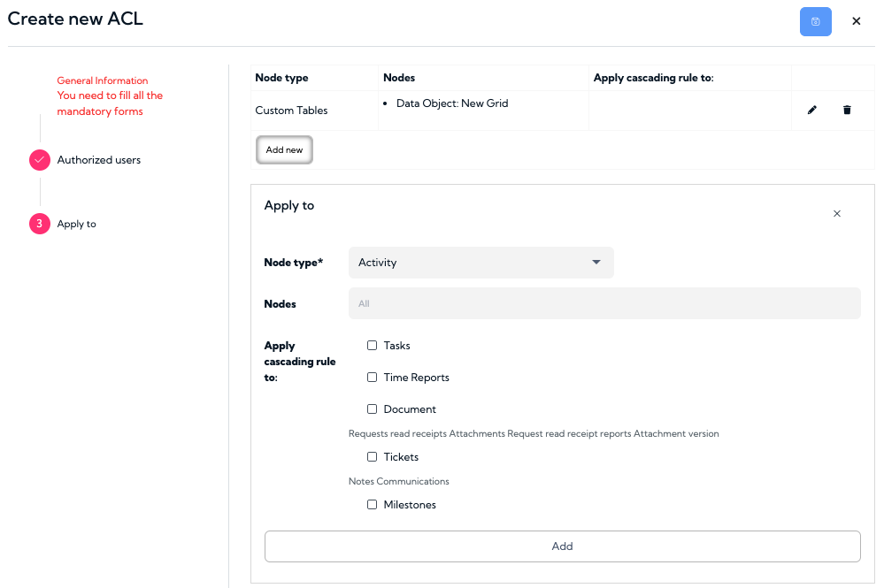The image size is (884, 588).
Task: Enable the Tasks cascading checkbox
Action: 372,345
